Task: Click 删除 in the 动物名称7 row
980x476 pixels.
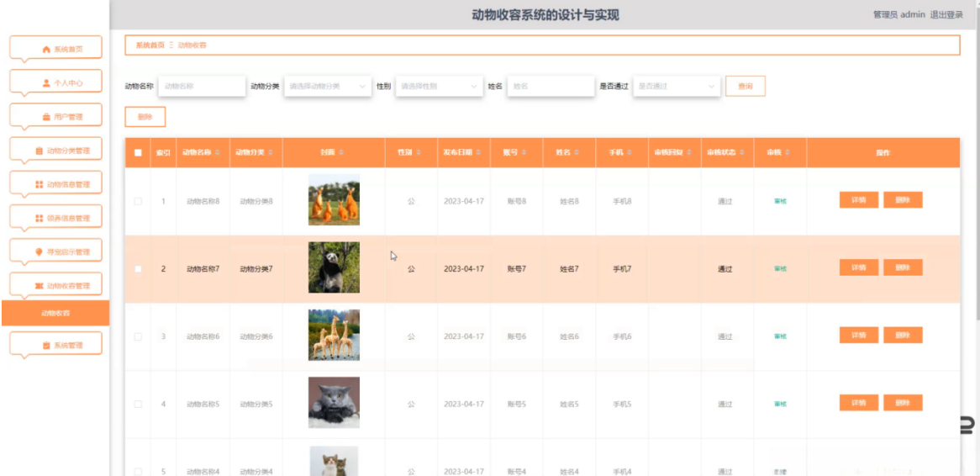Action: coord(904,267)
